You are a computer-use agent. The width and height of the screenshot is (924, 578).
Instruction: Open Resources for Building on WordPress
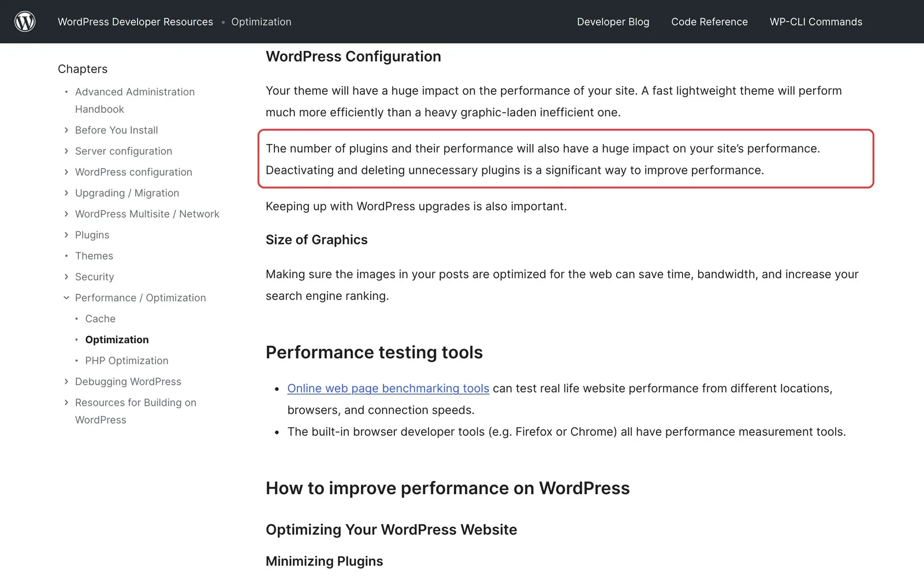[136, 411]
